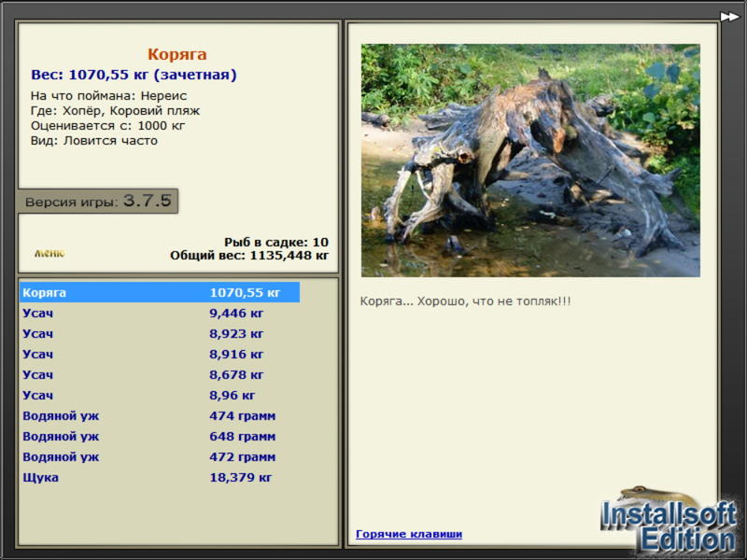Click the driftwood snag photo
Viewport: 747px width, 560px height.
[530, 161]
